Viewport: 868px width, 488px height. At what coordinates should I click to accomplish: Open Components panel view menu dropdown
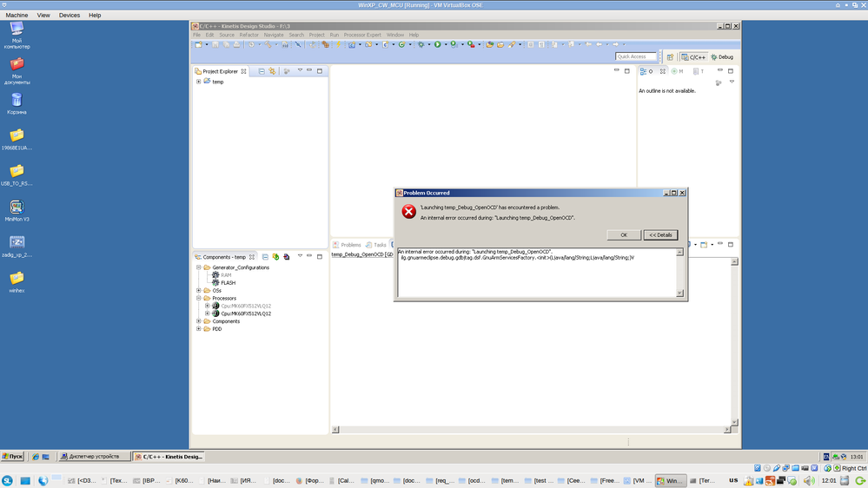click(300, 256)
